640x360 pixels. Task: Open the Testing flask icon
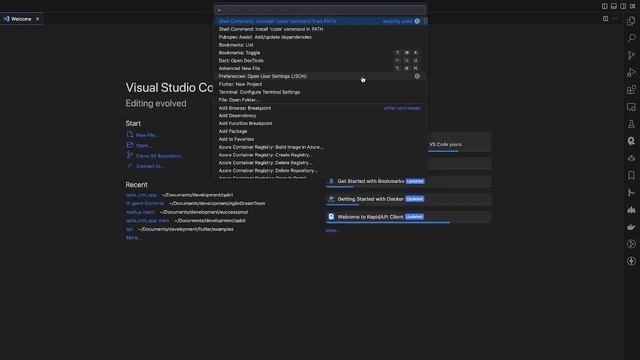pyautogui.click(x=631, y=124)
